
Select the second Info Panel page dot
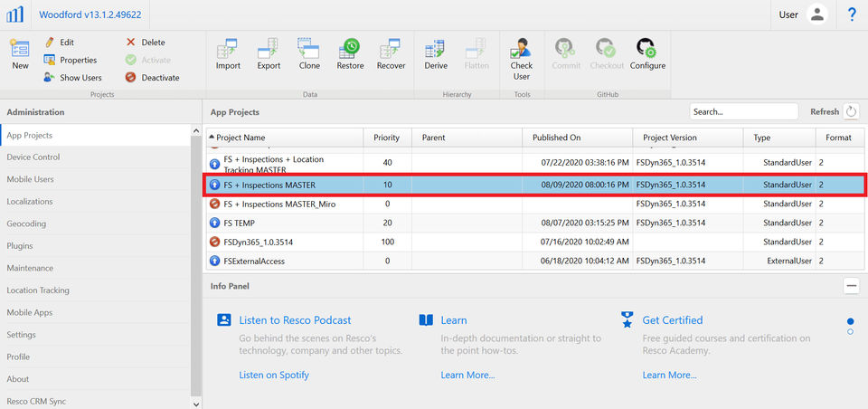(x=850, y=331)
